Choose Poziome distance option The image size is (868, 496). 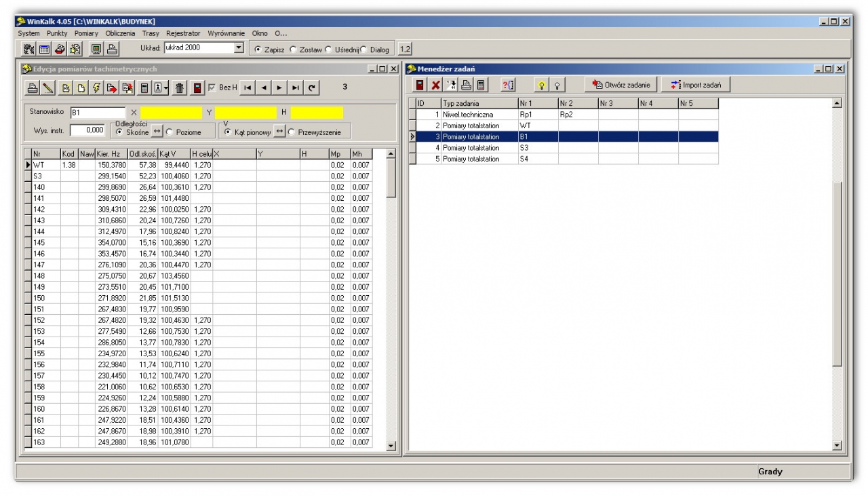(170, 132)
